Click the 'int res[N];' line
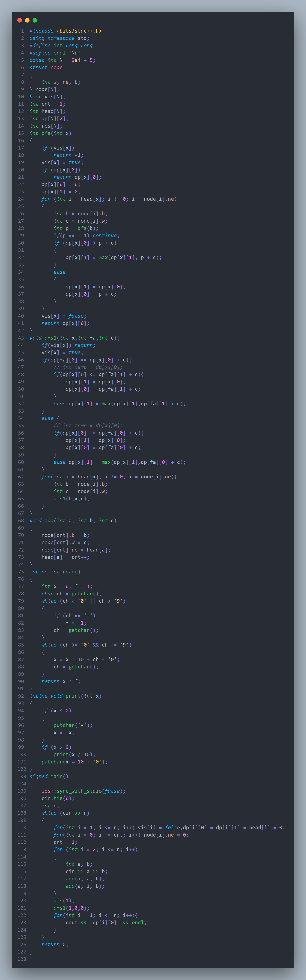306x980 pixels. 46,126
